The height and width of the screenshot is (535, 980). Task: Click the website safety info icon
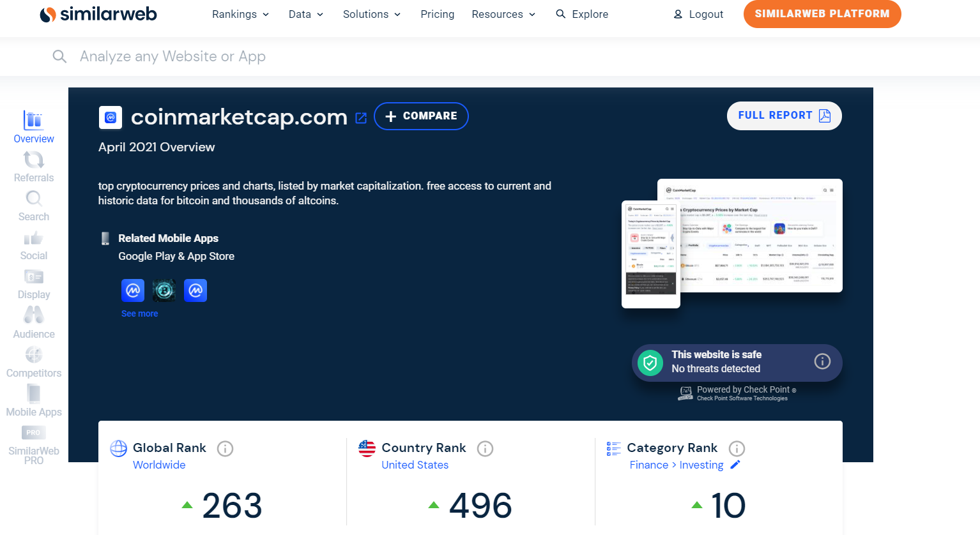[x=822, y=361]
